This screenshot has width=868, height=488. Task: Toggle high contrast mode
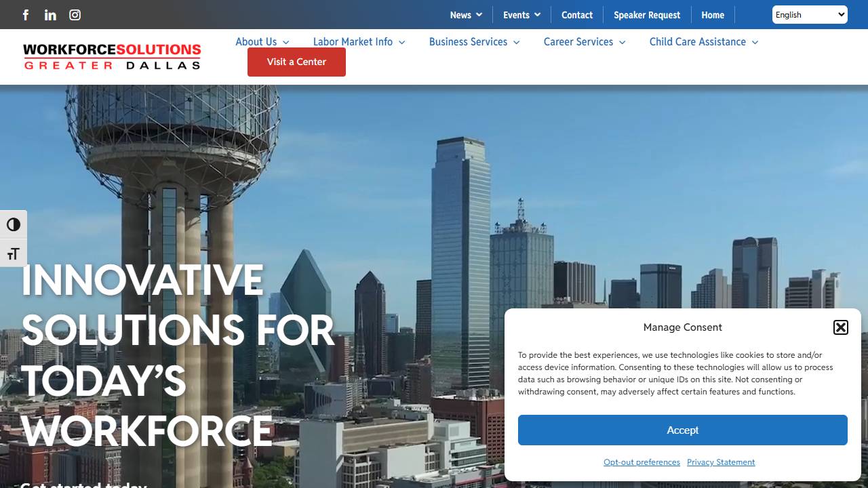click(13, 224)
